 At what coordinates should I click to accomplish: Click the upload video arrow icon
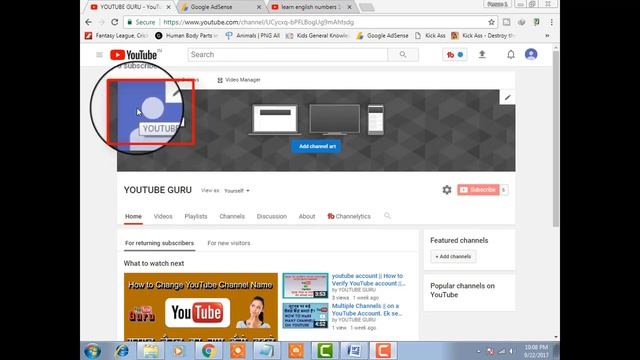point(482,54)
